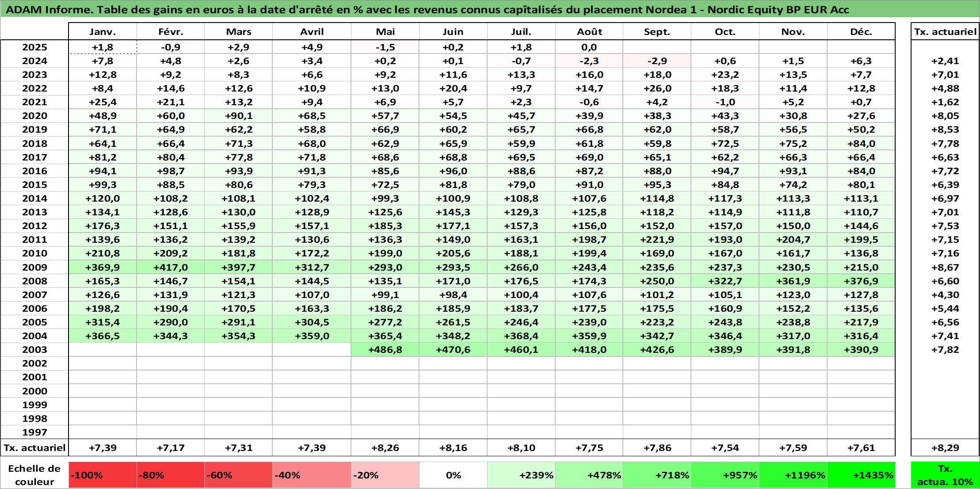Screen dimensions: 980x489
Task: Select the cell showing +90,1 in March 2020
Action: 239,116
